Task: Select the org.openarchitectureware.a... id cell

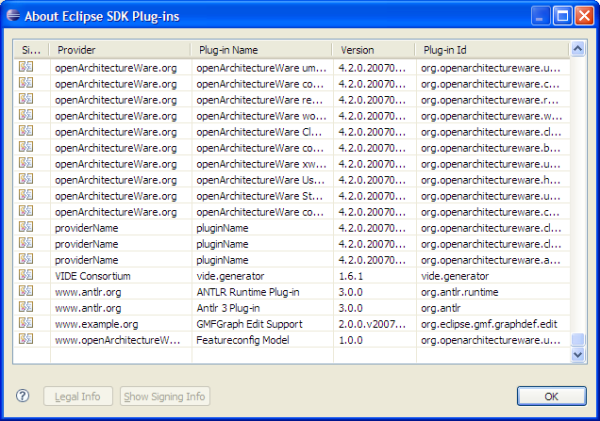Action: (491, 260)
